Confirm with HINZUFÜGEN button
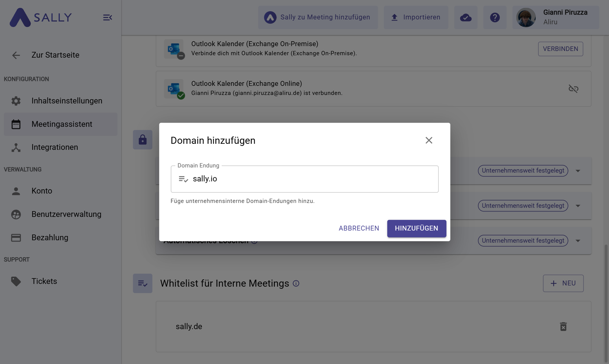The height and width of the screenshot is (364, 609). [x=416, y=228]
